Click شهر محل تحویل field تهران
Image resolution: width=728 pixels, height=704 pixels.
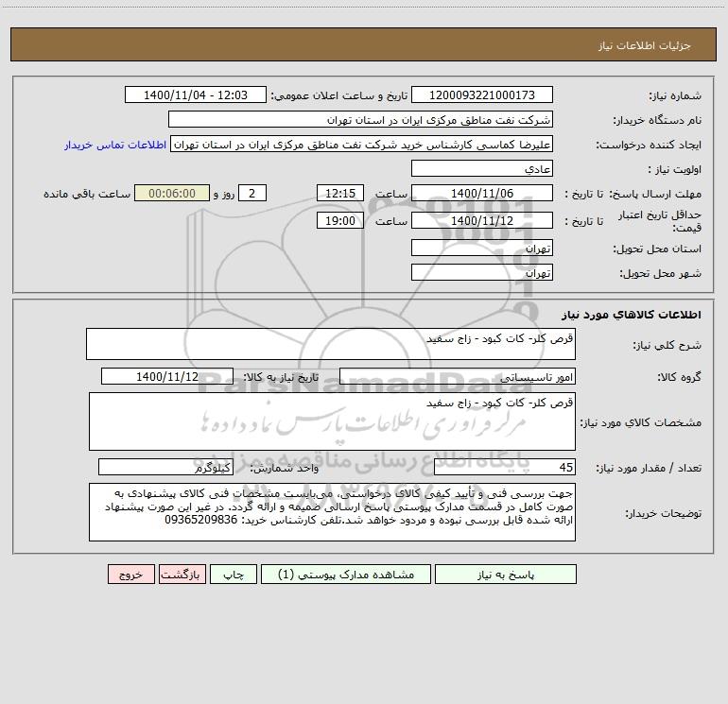[x=482, y=272]
